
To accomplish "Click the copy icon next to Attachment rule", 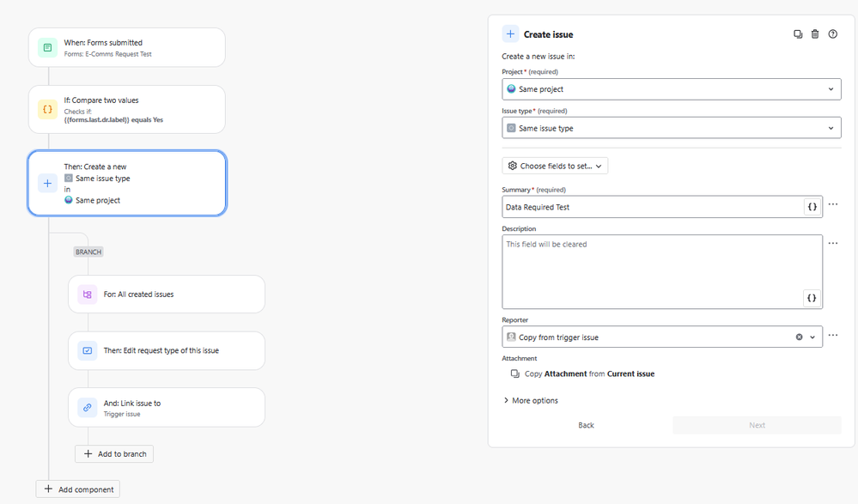I will pyautogui.click(x=515, y=373).
